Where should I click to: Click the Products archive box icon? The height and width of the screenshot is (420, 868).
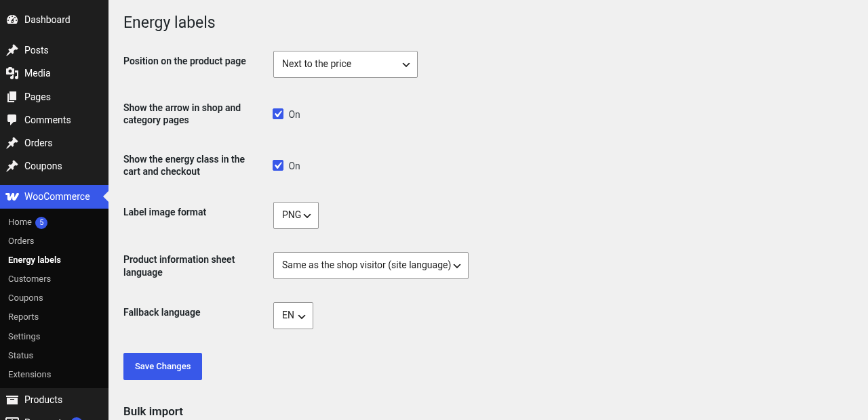[12, 400]
